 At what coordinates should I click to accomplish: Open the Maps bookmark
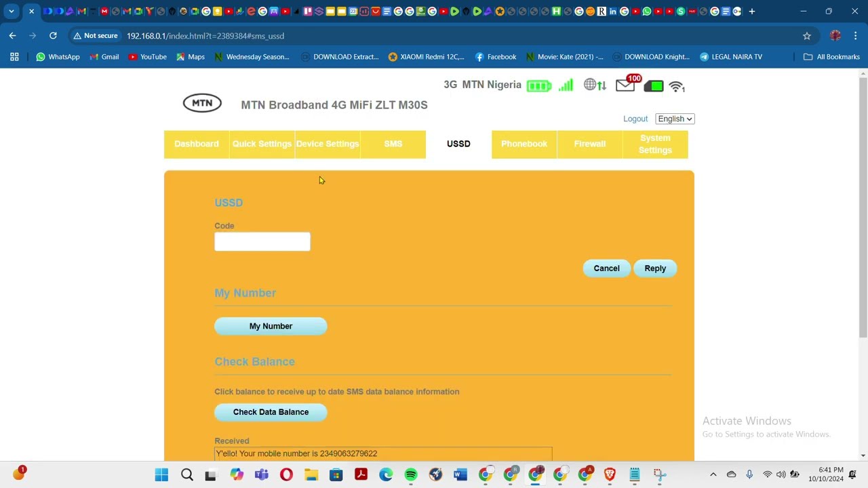pos(190,57)
